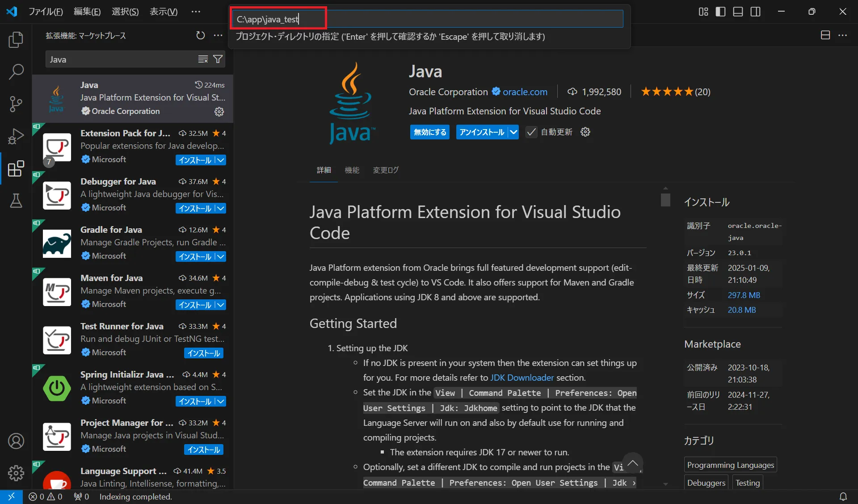The width and height of the screenshot is (858, 504).
Task: Open settings gear beside auto update
Action: [x=585, y=132]
